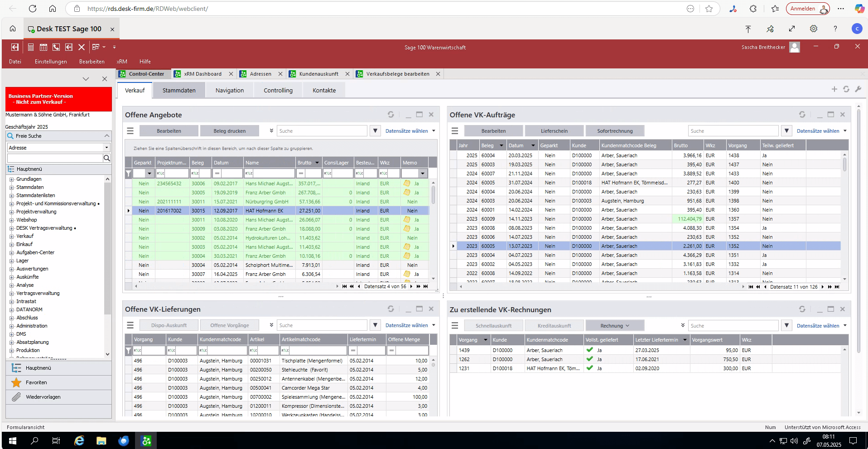Image resolution: width=868 pixels, height=449 pixels.
Task: Click Bearbeiten in Offene Angebote
Action: [x=169, y=131]
